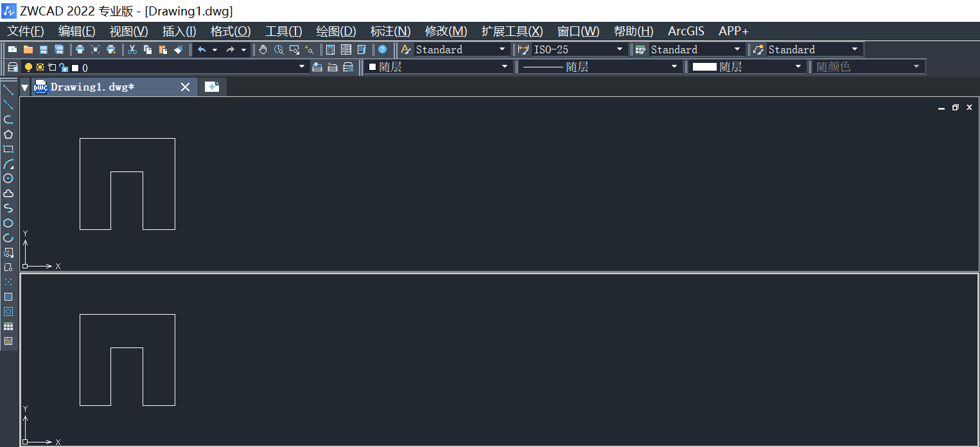Screen dimensions: 980x447
Task: Create a new drawing with the New icon
Action: click(12, 49)
